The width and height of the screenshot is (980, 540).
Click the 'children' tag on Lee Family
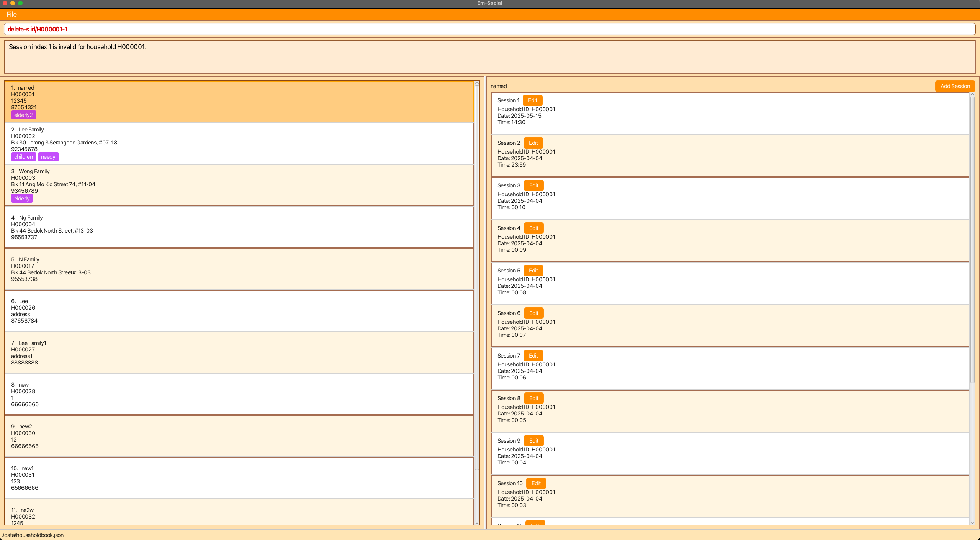click(23, 157)
